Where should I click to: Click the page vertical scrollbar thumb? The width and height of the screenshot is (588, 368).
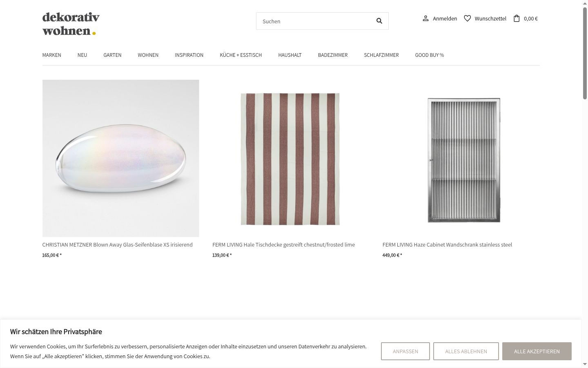pyautogui.click(x=585, y=53)
